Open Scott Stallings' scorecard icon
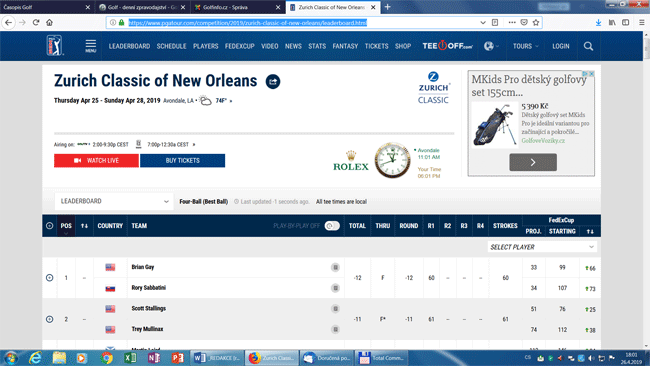Viewport: 650px width, 366px height. (335, 309)
